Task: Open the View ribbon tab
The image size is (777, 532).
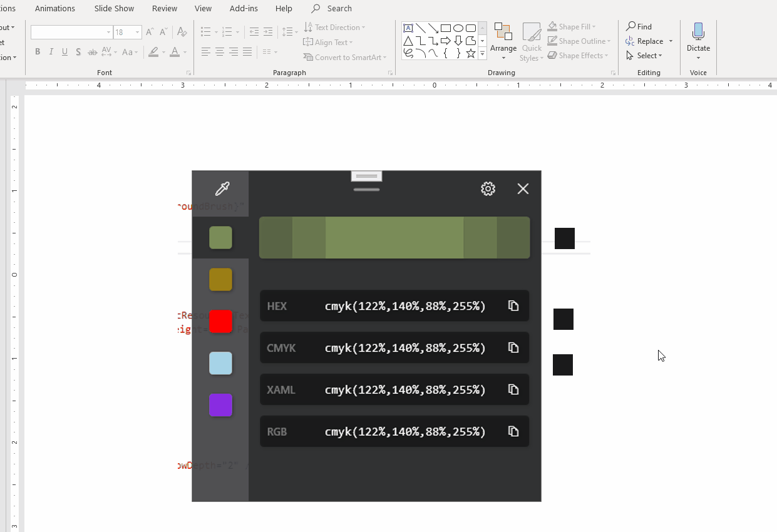Action: pos(203,9)
